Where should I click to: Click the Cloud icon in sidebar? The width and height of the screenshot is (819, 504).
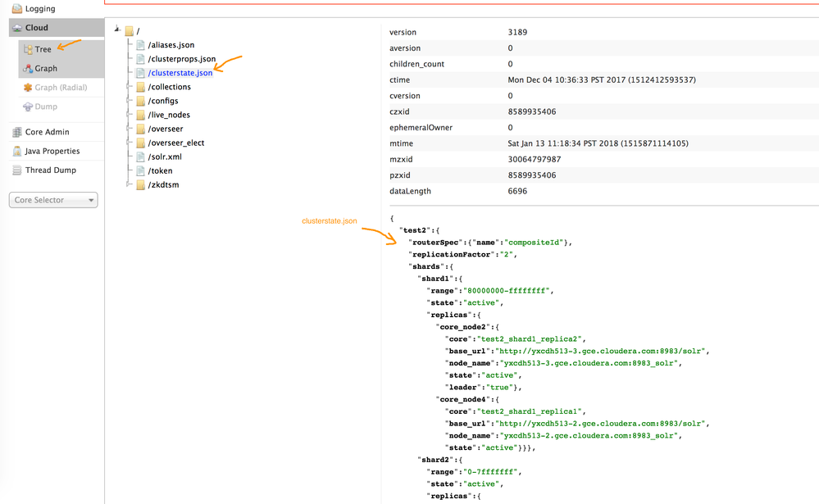[17, 28]
